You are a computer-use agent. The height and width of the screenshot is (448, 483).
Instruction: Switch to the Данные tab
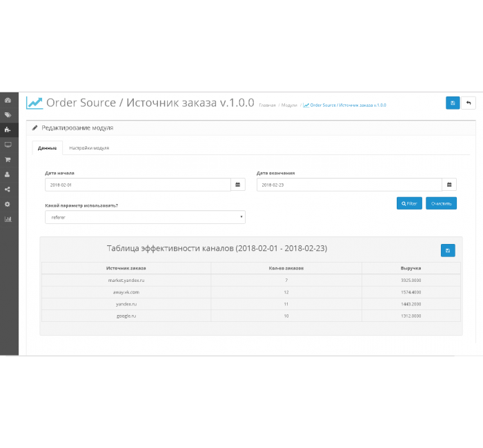point(47,148)
